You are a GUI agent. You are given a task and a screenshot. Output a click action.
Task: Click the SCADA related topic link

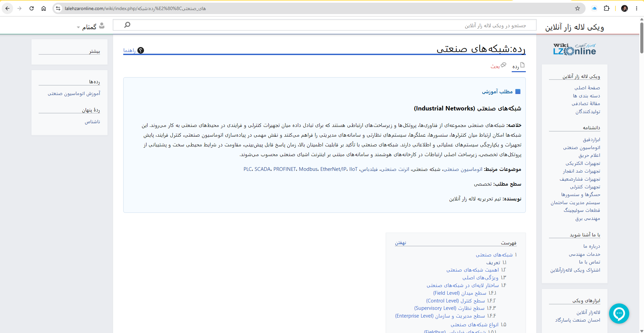[263, 169]
